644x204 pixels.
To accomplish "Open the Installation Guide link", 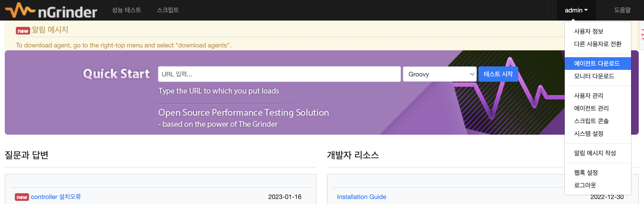I will pos(361,197).
